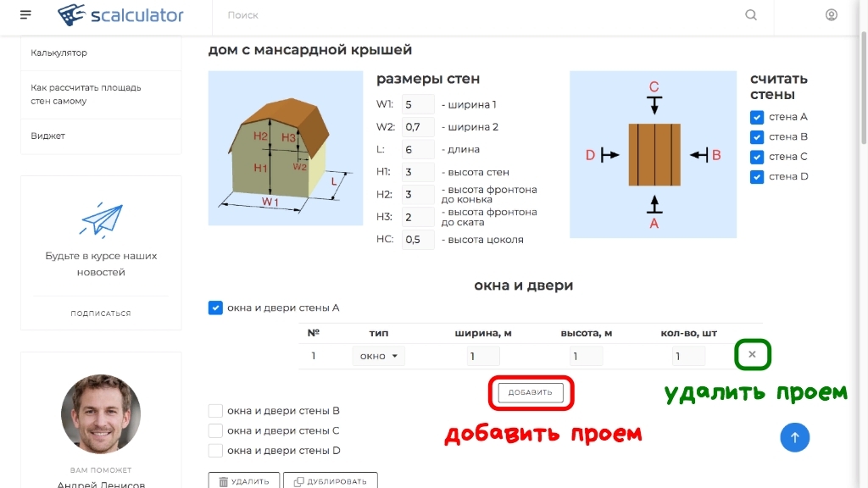Click the W1 width input field
Viewport: 868px width, 488px height.
[417, 105]
